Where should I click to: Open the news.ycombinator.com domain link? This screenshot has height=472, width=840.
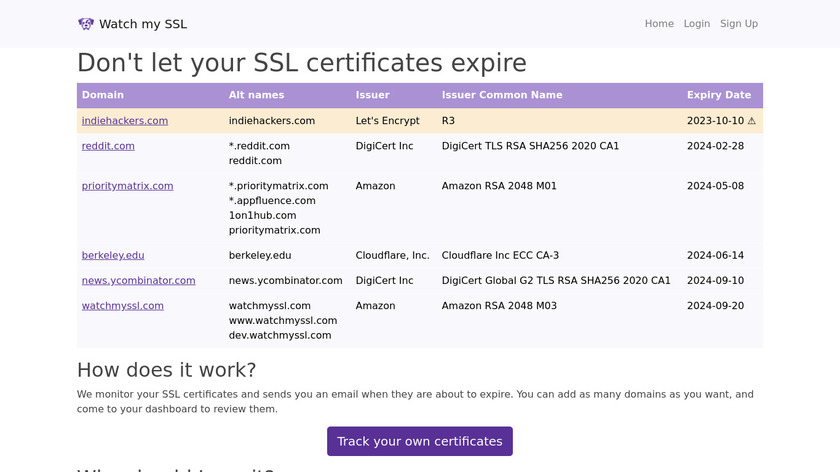point(138,281)
